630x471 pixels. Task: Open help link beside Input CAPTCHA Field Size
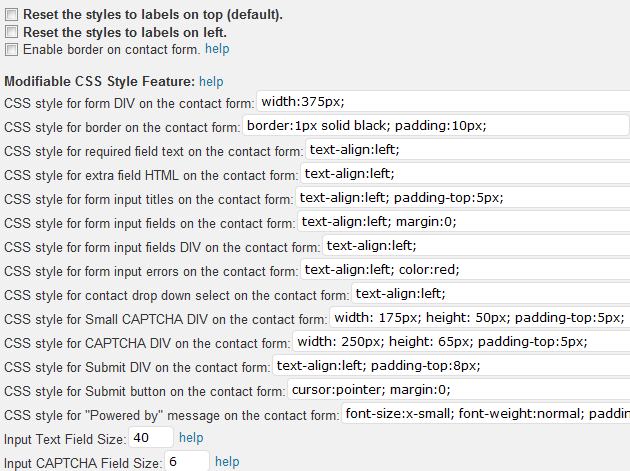click(227, 462)
